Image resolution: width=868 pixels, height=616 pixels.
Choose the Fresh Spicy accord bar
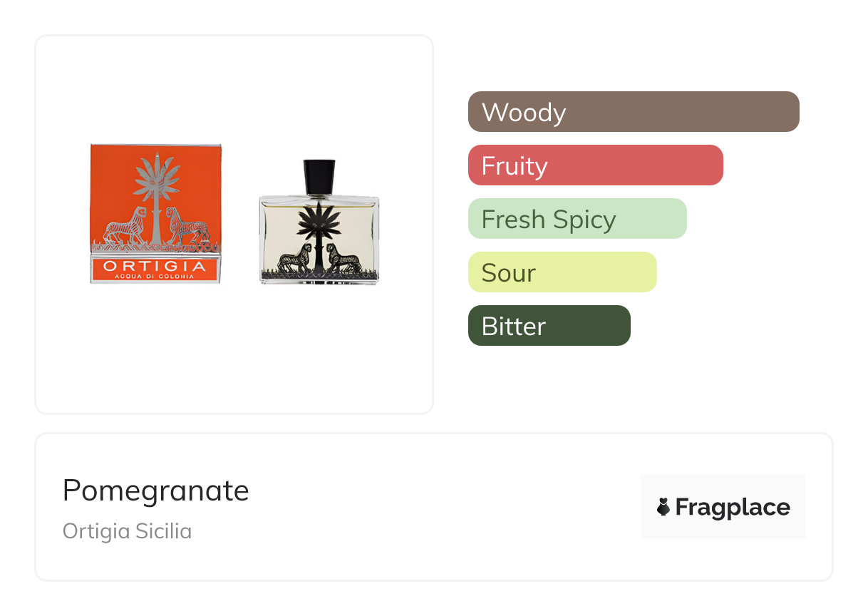(577, 219)
